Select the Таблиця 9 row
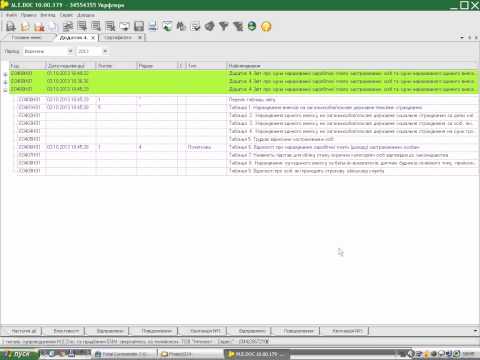 pos(247,171)
